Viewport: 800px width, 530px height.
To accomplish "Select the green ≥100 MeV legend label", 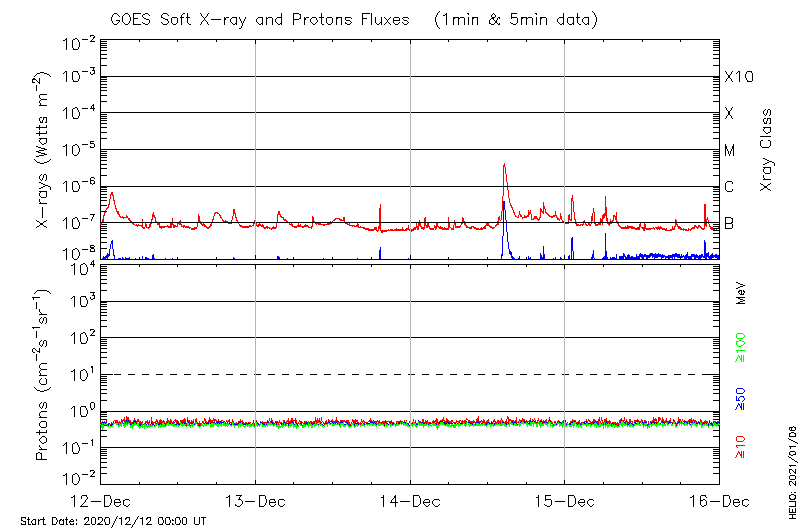I will pos(741,349).
